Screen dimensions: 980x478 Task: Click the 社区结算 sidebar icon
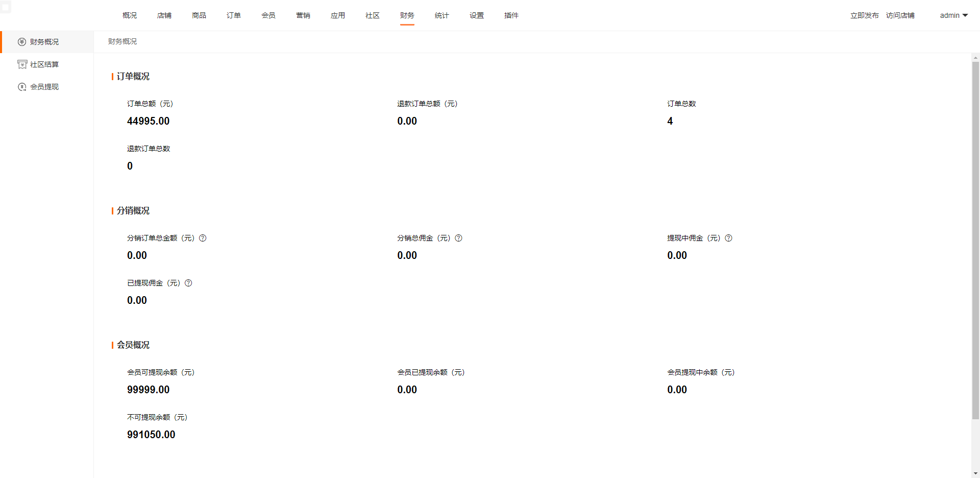[x=22, y=64]
